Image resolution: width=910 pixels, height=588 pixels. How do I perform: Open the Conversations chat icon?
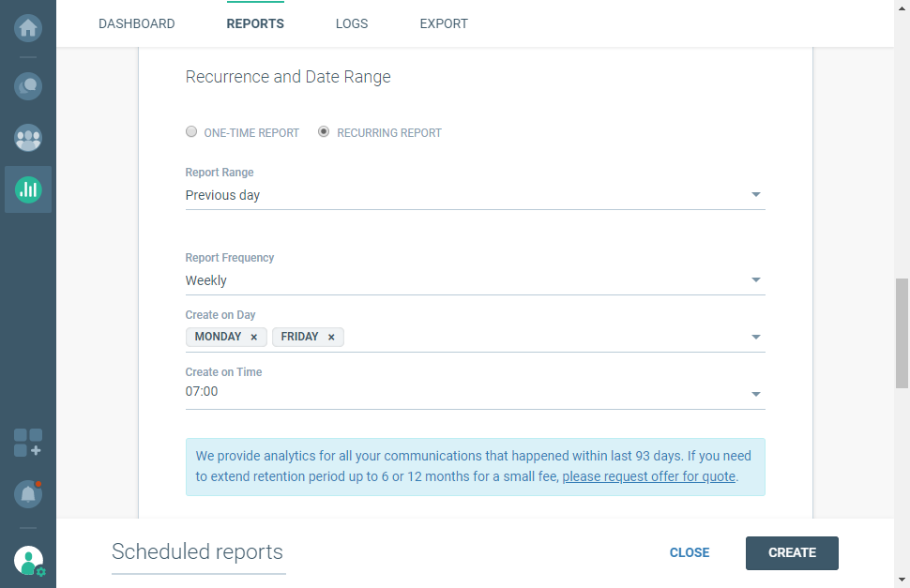click(28, 86)
